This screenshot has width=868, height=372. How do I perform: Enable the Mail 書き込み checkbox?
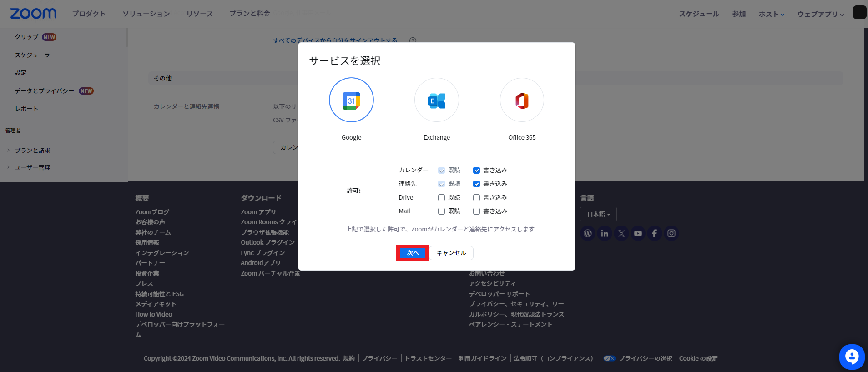point(476,211)
